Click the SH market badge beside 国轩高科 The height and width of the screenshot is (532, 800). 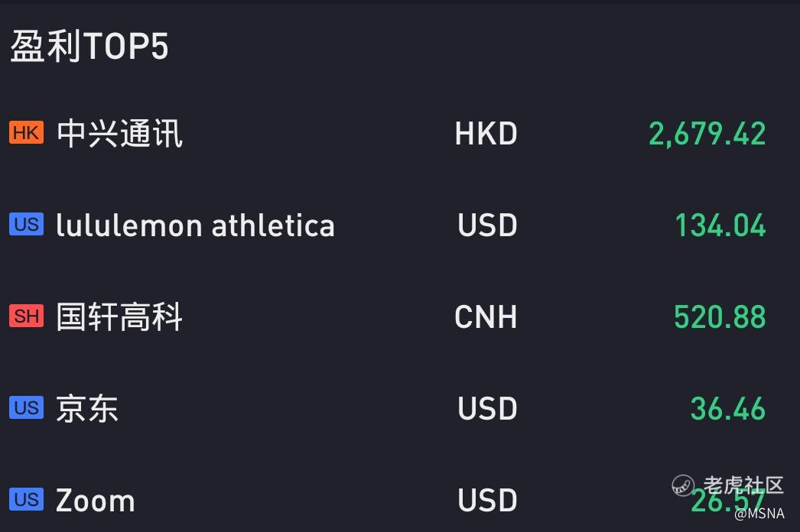click(27, 316)
